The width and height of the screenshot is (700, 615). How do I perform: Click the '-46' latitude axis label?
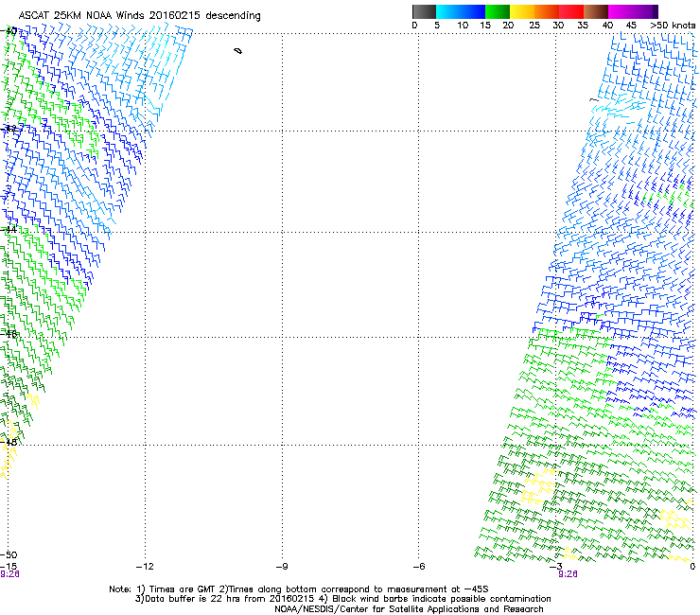9,334
